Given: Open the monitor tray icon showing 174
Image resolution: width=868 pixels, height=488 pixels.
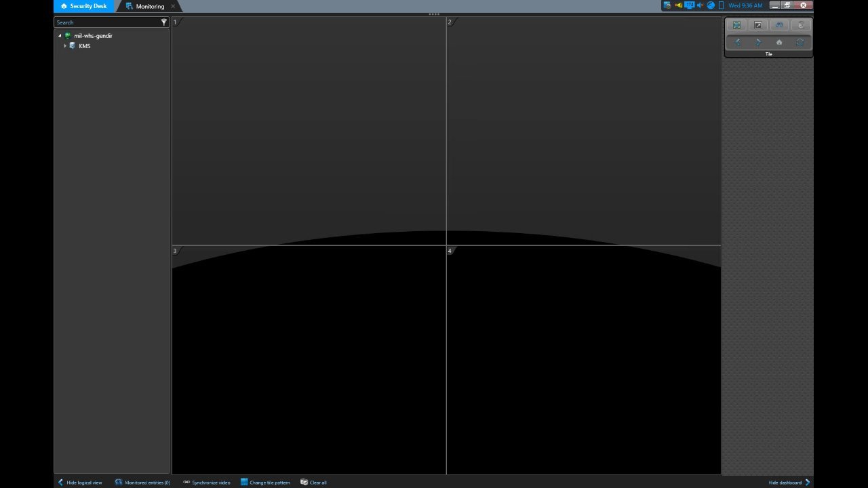Looking at the screenshot, I should coord(689,5).
